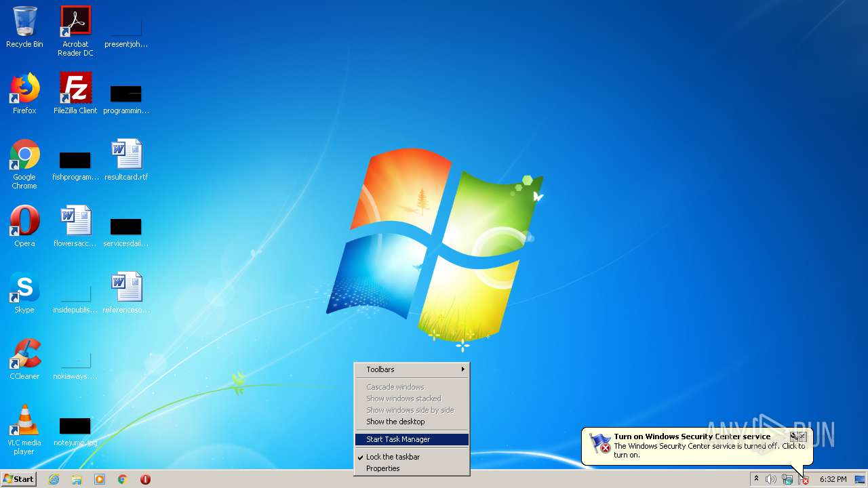This screenshot has width=868, height=488.
Task: Open Action Center flag tray icon
Action: click(804, 479)
